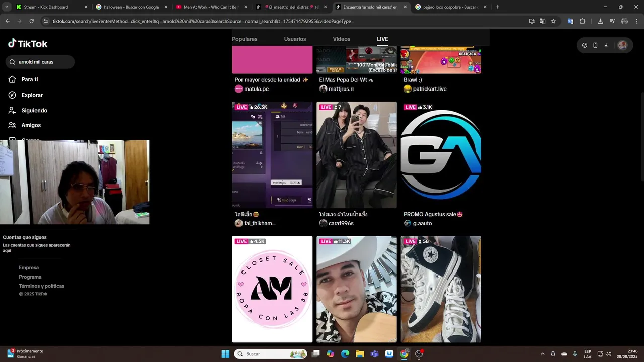Open the tab search dropdown arrow
This screenshot has height=362, width=644.
click(7, 7)
